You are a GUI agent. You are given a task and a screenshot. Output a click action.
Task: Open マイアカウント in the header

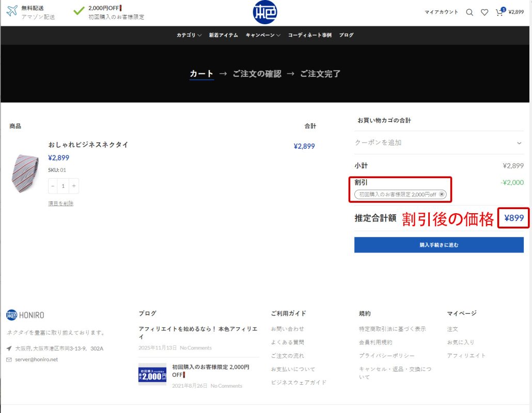pos(441,12)
